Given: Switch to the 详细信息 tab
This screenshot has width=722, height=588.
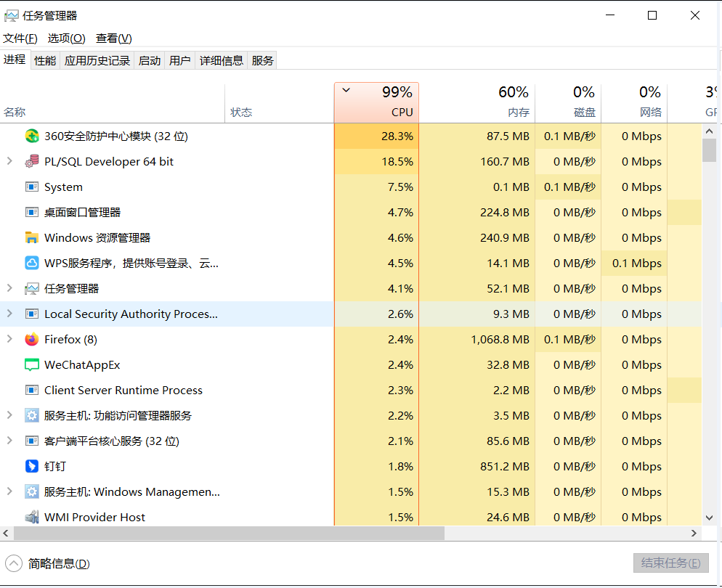Looking at the screenshot, I should 221,60.
